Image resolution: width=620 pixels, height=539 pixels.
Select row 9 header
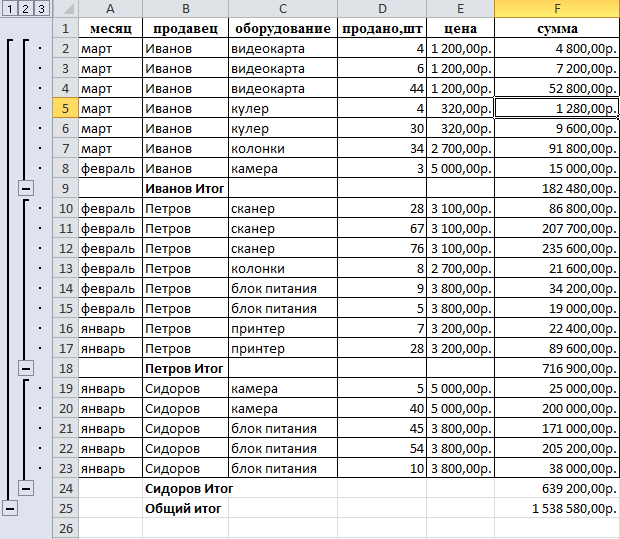click(x=66, y=189)
